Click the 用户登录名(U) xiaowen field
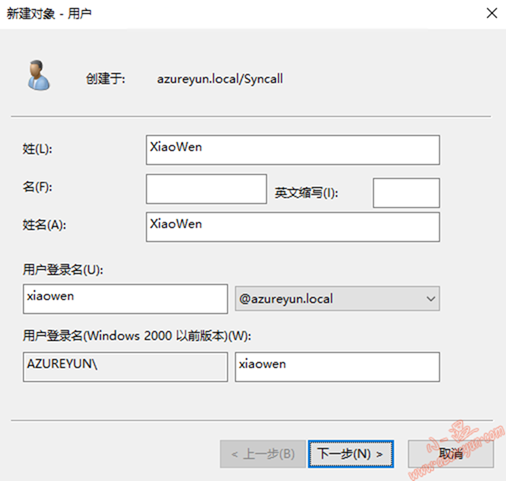 click(x=125, y=299)
